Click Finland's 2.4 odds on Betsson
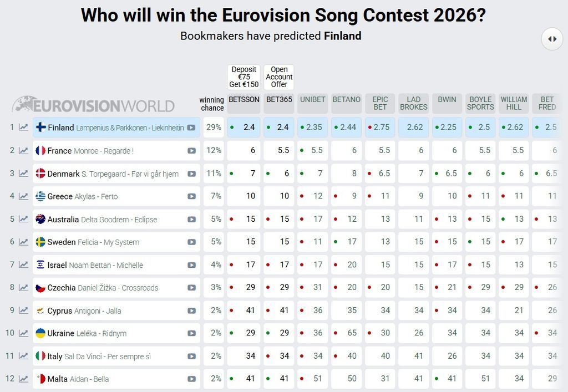This screenshot has width=568, height=392. 244,127
